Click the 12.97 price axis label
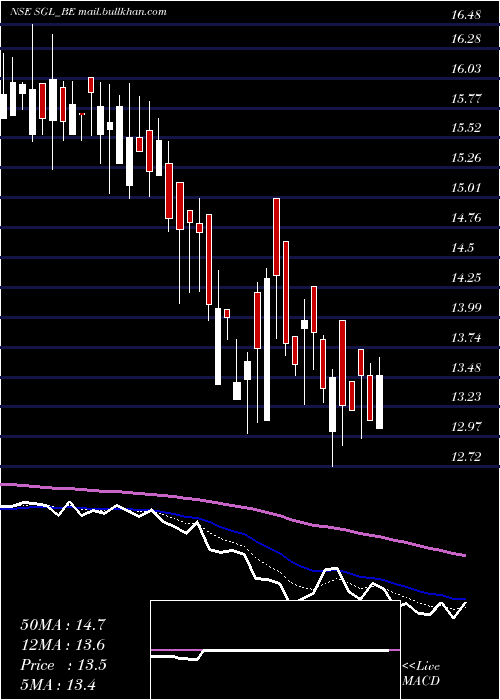 pyautogui.click(x=466, y=427)
